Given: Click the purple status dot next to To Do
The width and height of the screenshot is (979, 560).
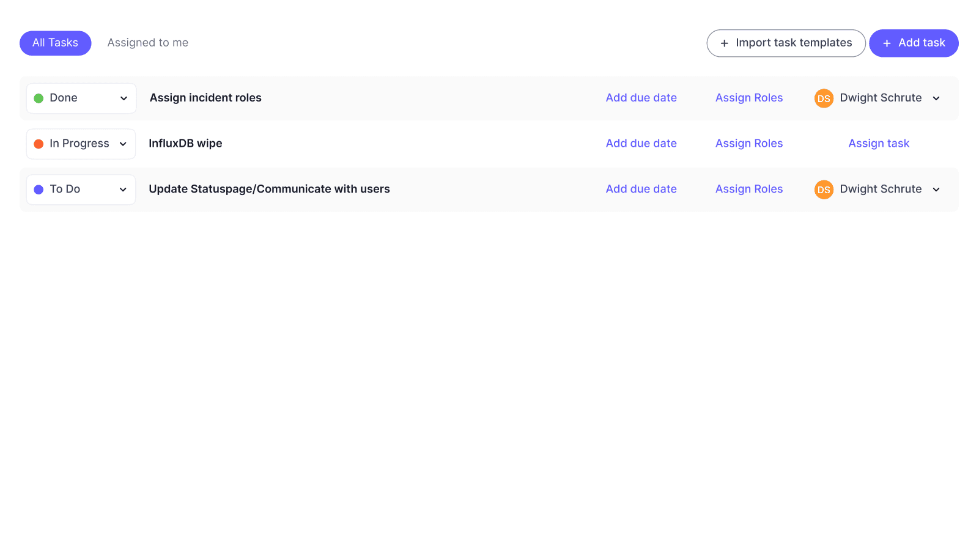Looking at the screenshot, I should (x=39, y=190).
